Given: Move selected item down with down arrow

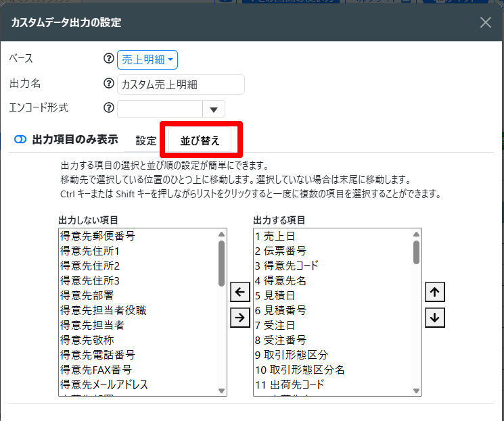Looking at the screenshot, I should click(x=435, y=317).
